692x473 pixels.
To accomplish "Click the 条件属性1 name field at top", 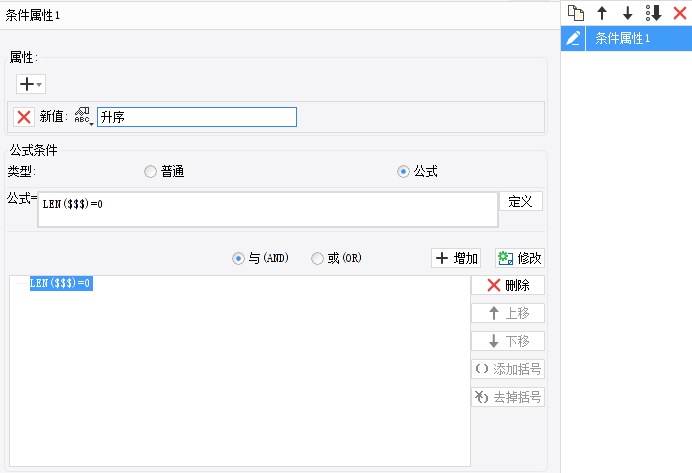I will pos(280,15).
